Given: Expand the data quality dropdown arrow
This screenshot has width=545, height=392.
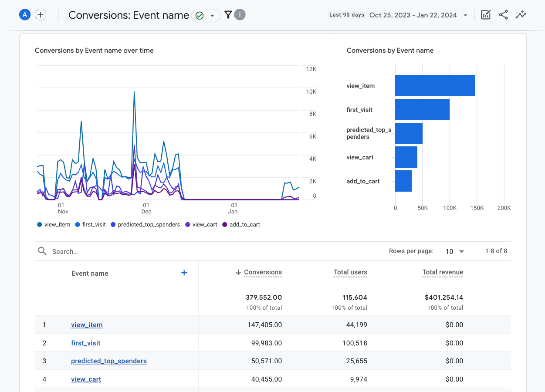Looking at the screenshot, I should coord(212,15).
